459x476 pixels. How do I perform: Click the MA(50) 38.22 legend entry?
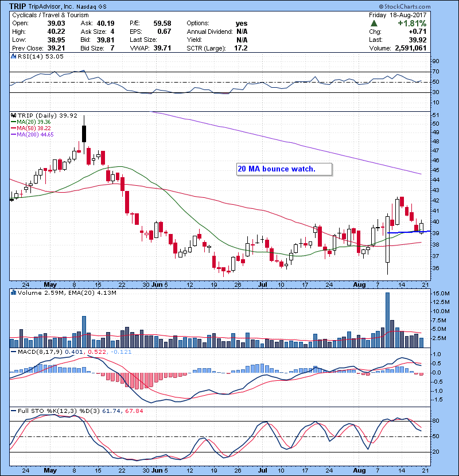pyautogui.click(x=30, y=128)
